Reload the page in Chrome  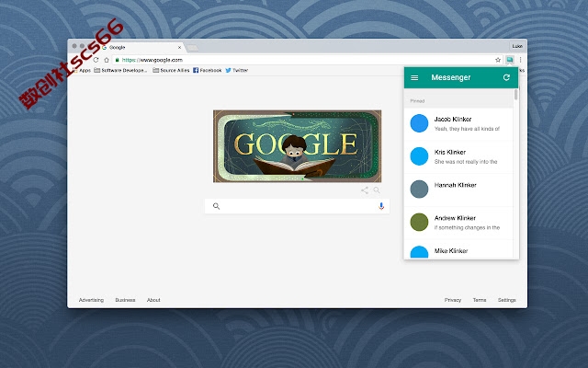pyautogui.click(x=96, y=60)
